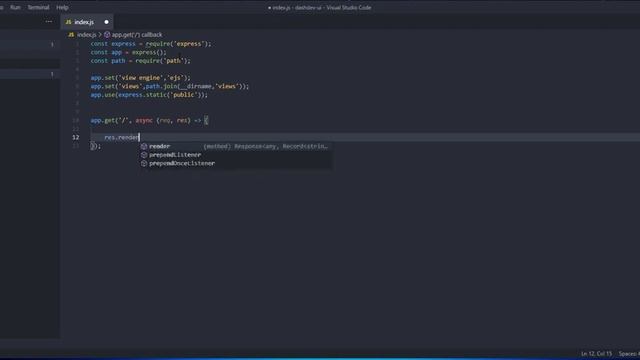The image size is (640, 360).
Task: Open the Help menu
Action: [x=62, y=7]
